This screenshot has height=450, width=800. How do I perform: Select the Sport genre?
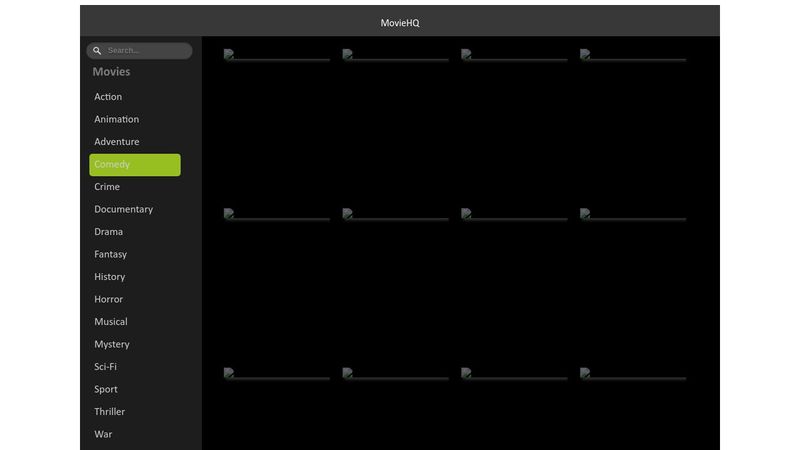tap(105, 390)
